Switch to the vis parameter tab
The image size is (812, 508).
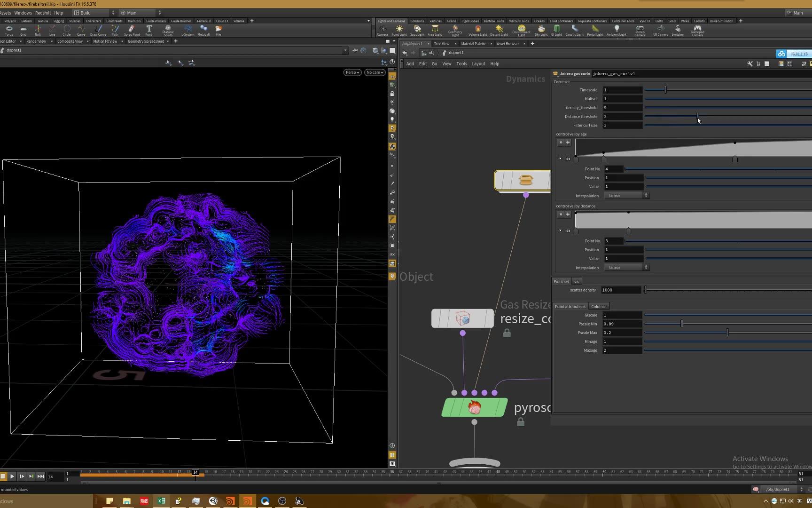click(577, 282)
